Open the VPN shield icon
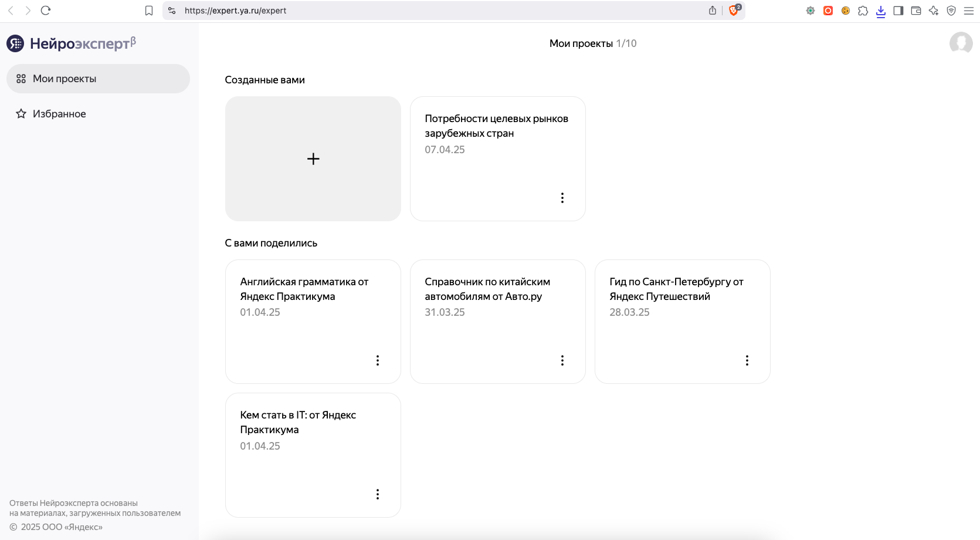The width and height of the screenshot is (980, 540). [x=951, y=11]
